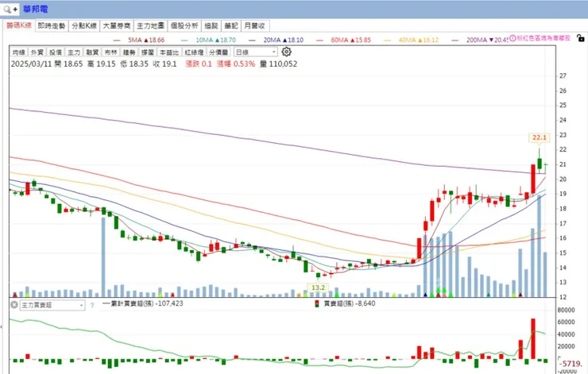Click the magnifier add-stock search icon
This screenshot has height=374, width=588.
(x=10, y=10)
